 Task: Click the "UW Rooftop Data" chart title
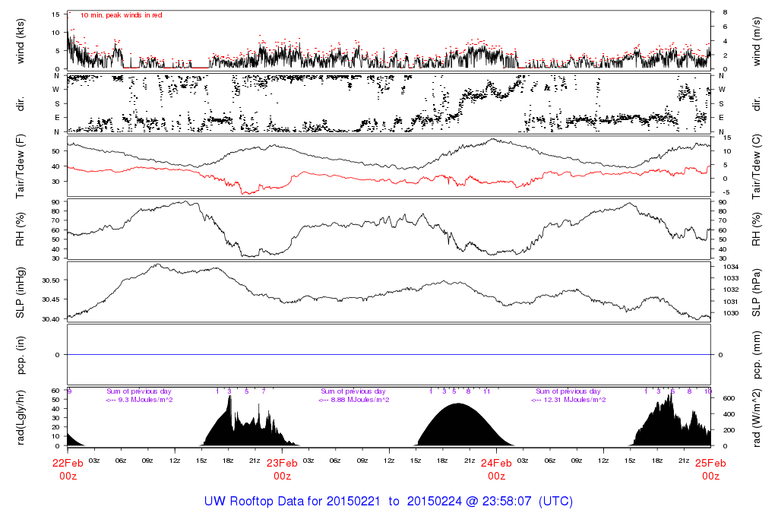pyautogui.click(x=388, y=502)
